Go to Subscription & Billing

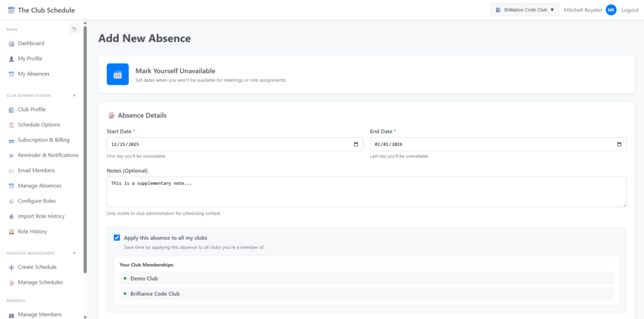[x=43, y=140]
